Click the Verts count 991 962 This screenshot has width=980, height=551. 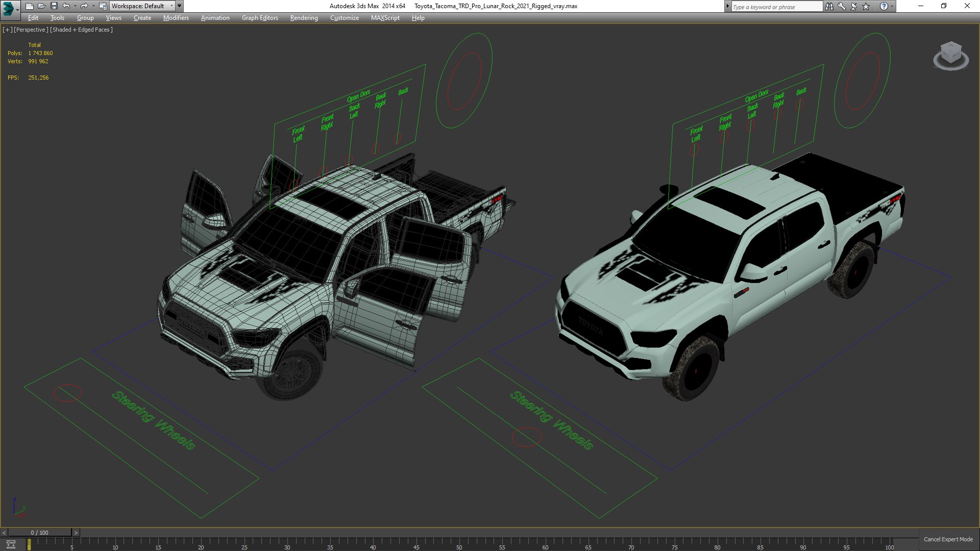38,61
